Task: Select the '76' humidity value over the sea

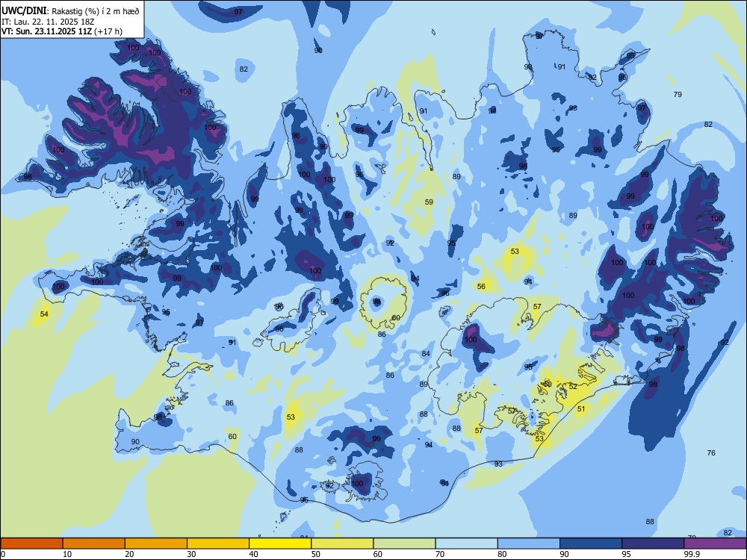Action: click(x=711, y=453)
